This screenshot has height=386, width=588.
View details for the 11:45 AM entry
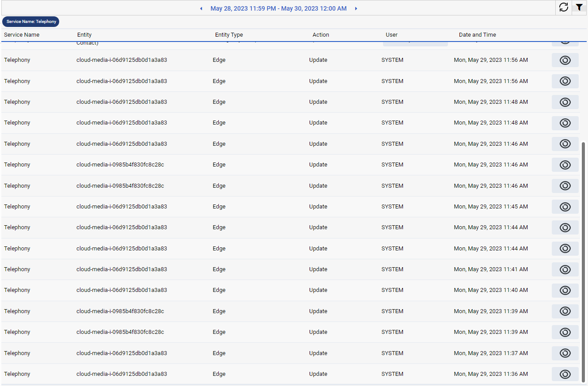(565, 207)
